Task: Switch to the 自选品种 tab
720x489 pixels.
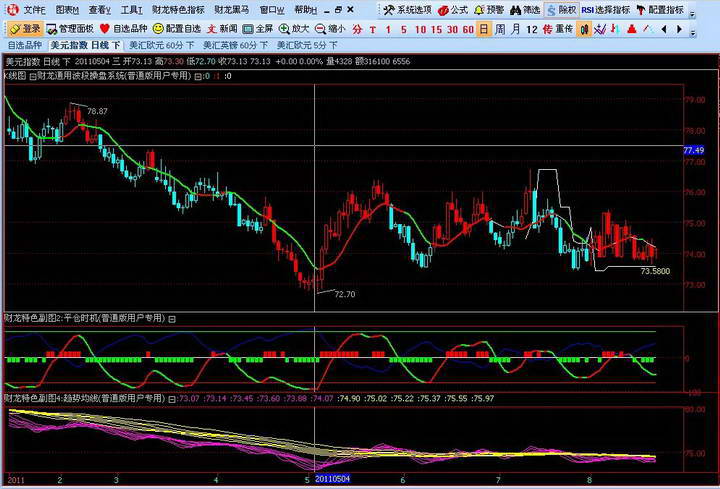Action: point(24,45)
